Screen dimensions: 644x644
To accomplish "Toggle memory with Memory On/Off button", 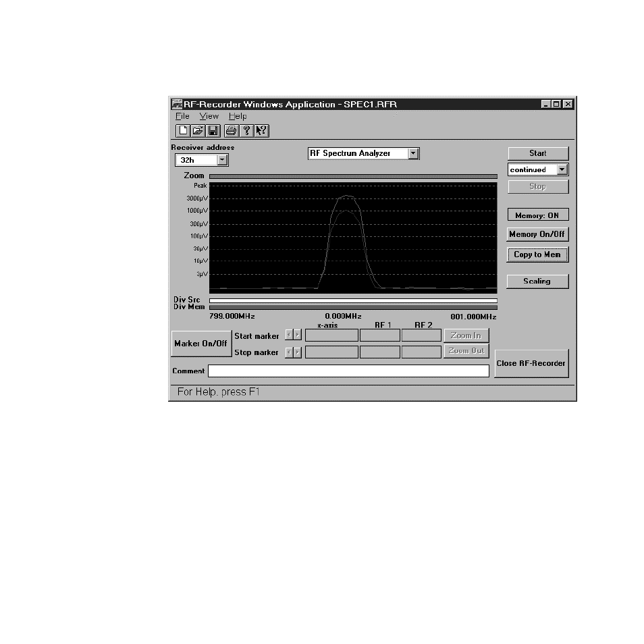I will click(x=537, y=234).
